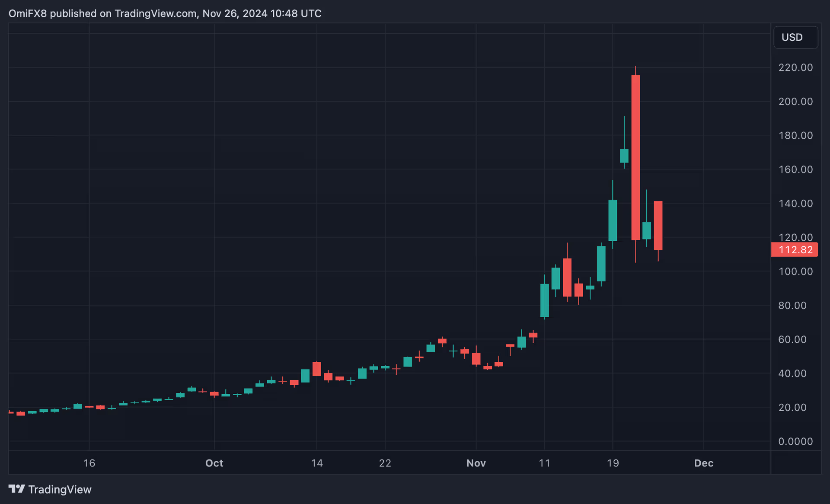Click the 220.00 price axis label
Image resolution: width=830 pixels, height=504 pixels.
(795, 67)
